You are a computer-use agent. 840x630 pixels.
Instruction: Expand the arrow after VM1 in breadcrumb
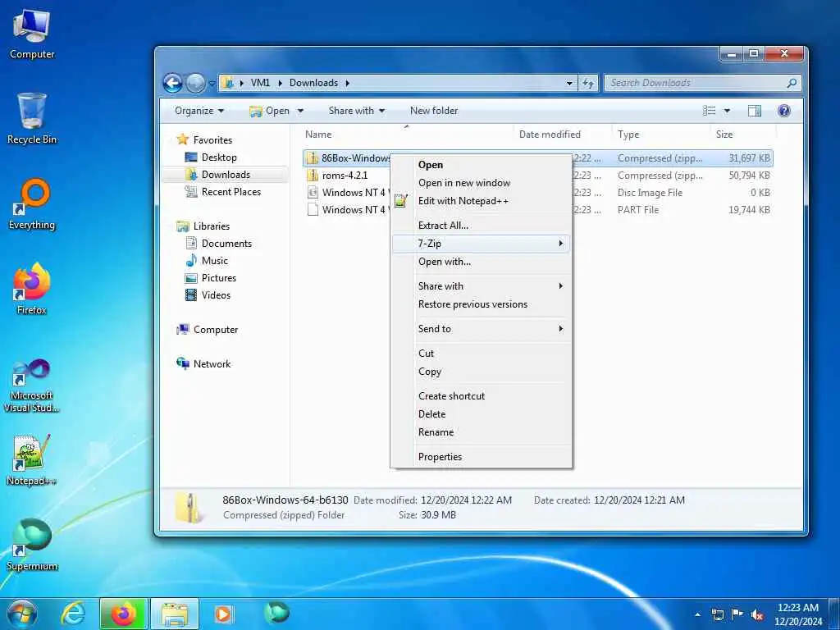point(280,83)
